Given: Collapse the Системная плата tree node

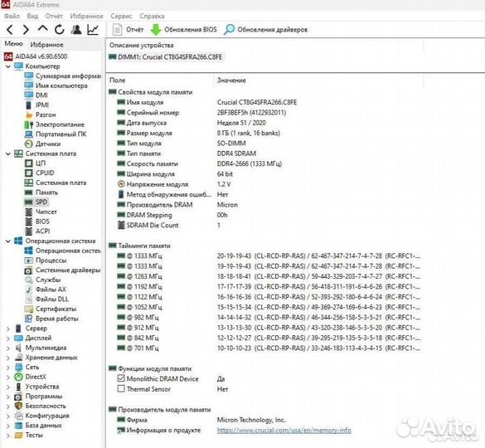Looking at the screenshot, I should click(x=8, y=153).
